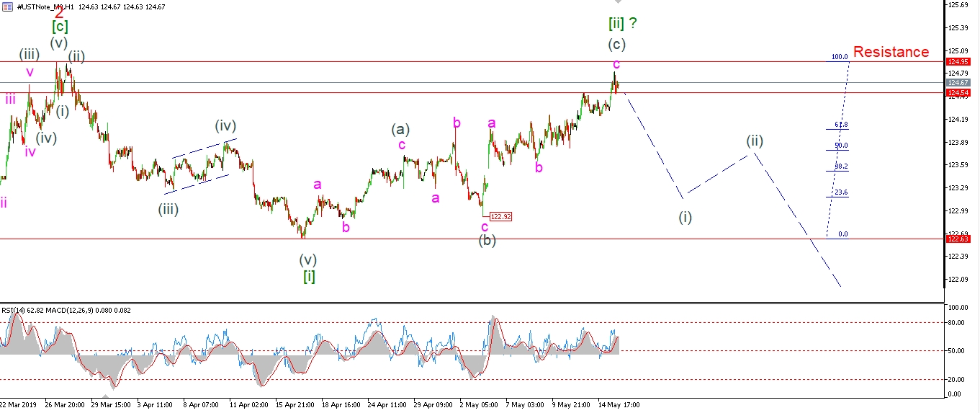Click the chart window icon at top-left
Image resolution: width=980 pixels, height=413 pixels.
click(x=7, y=6)
